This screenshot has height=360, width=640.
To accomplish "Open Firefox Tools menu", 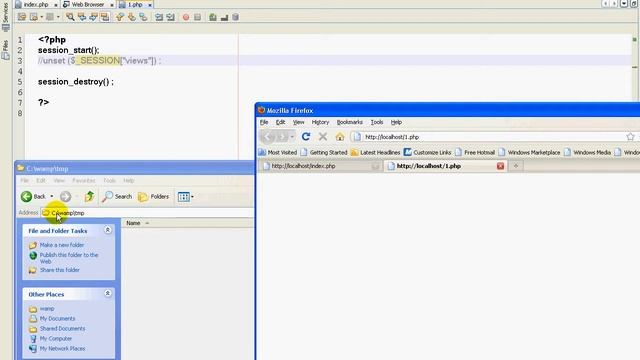I will (x=377, y=122).
